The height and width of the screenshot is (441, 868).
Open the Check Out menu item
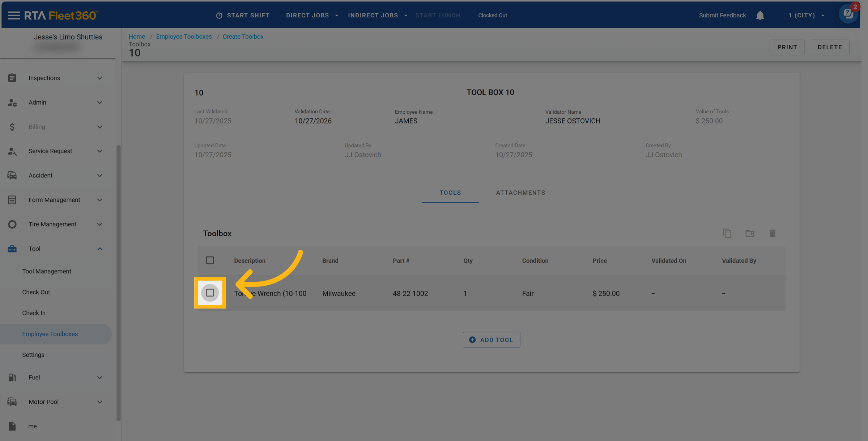(x=36, y=292)
